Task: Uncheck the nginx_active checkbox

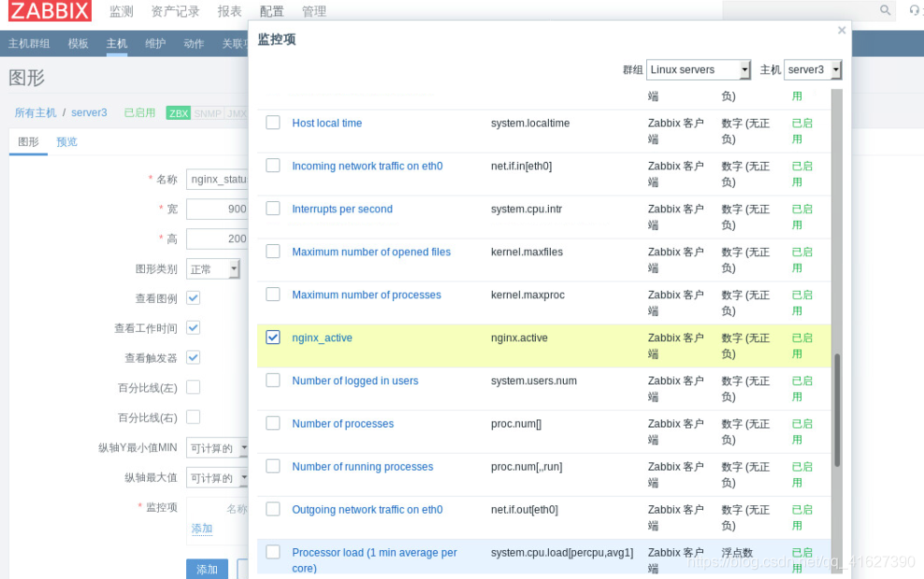Action: [x=273, y=338]
